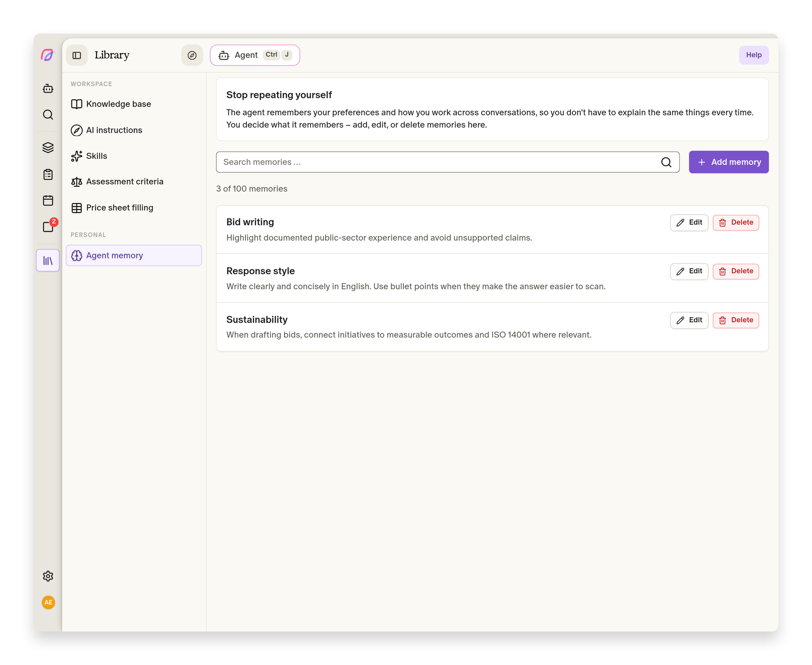
Task: Delete the Bid writing memory
Action: 736,223
